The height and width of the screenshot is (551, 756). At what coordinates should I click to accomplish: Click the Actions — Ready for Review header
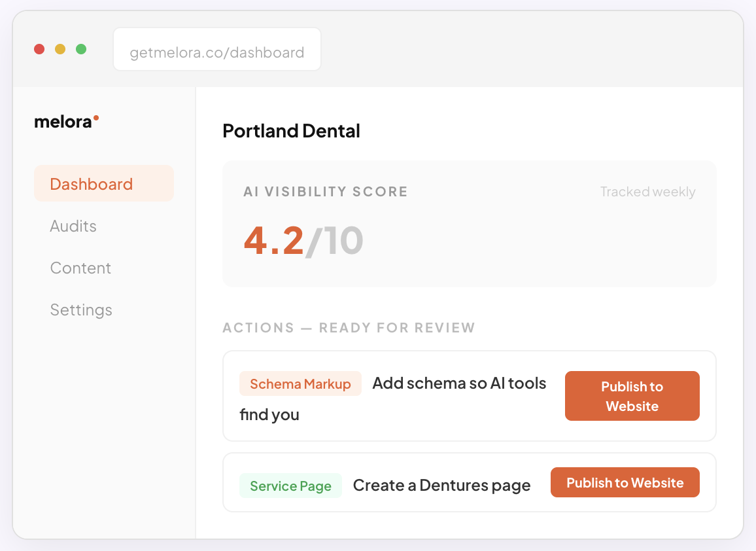349,328
